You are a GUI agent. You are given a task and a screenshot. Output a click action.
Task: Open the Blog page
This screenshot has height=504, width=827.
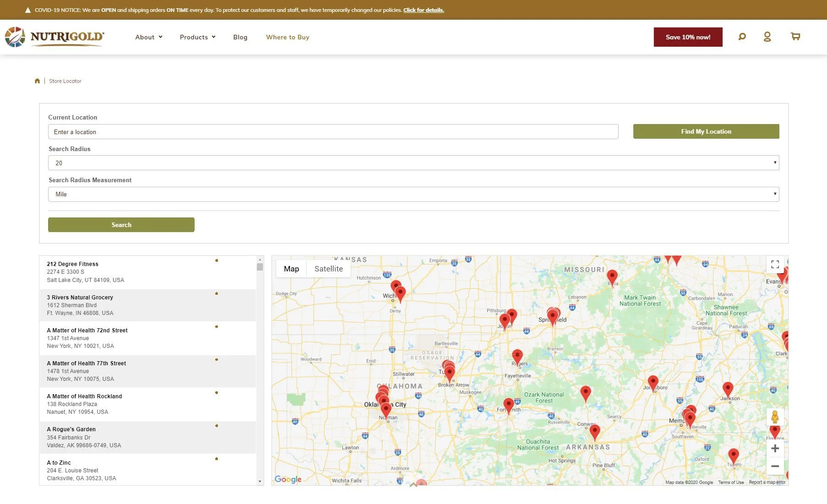point(240,37)
